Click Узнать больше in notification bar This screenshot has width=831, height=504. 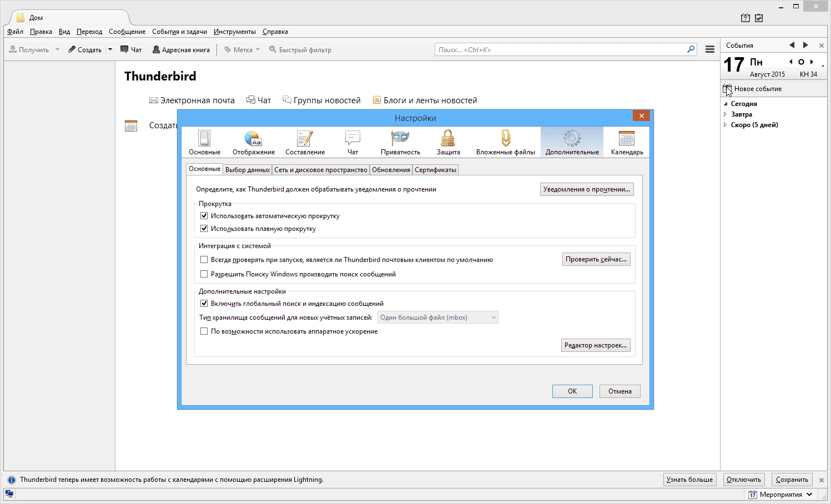[x=689, y=480]
